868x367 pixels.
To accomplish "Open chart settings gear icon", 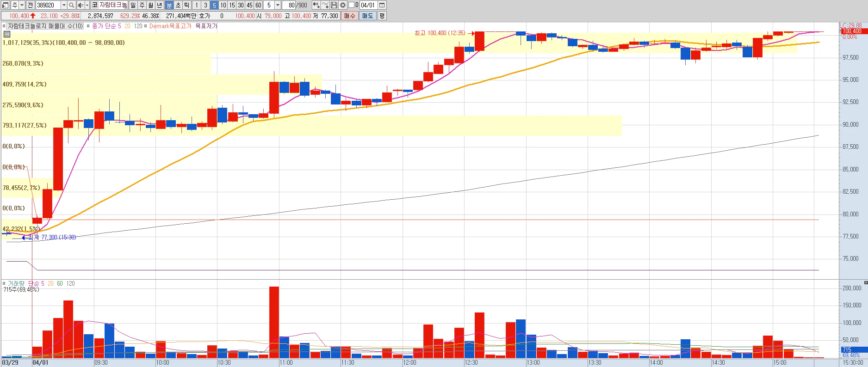I will tap(343, 5).
